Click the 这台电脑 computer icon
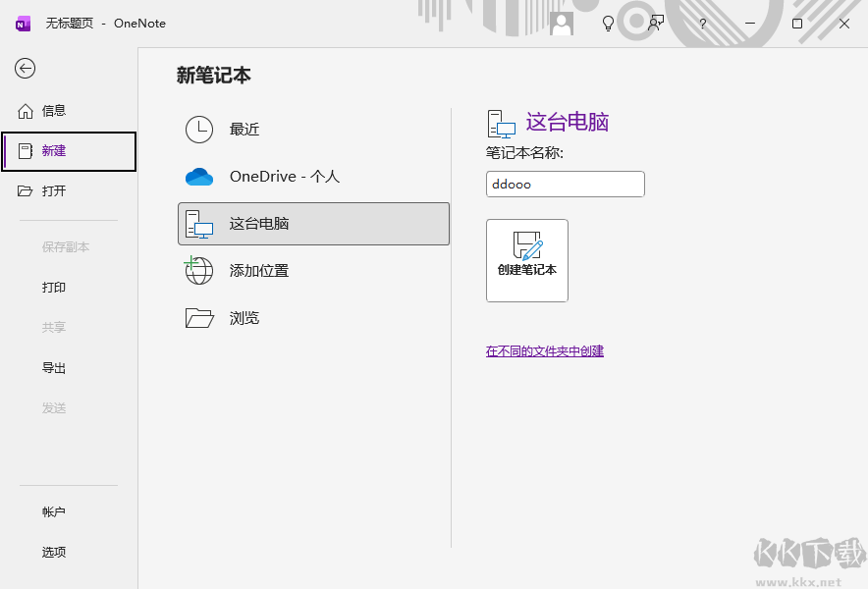Screen dimensions: 868x589 point(198,223)
